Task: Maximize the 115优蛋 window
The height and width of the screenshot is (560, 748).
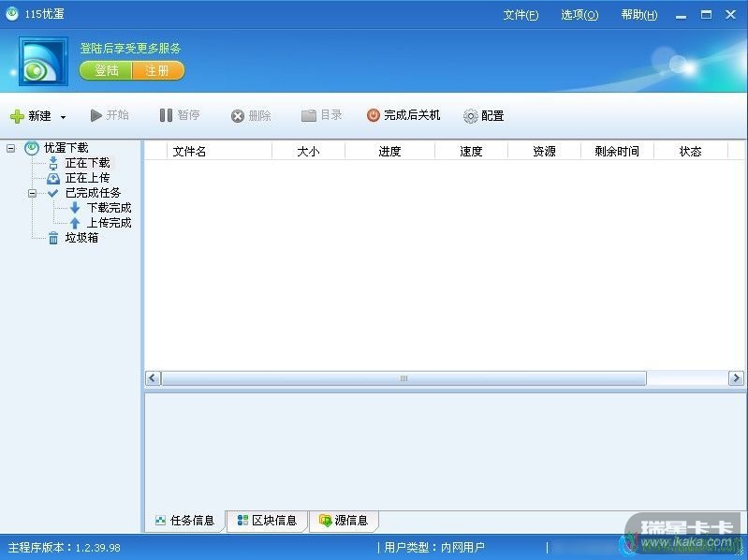Action: (706, 15)
